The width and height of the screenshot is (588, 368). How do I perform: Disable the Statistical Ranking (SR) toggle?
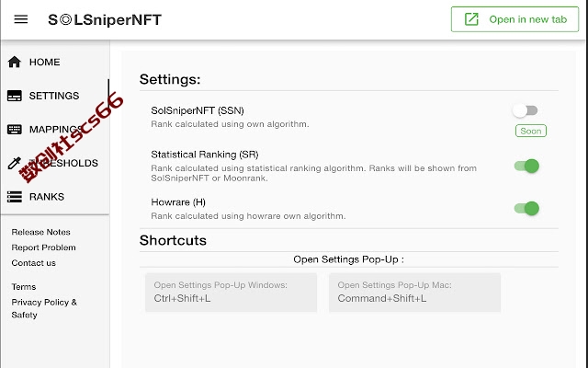[526, 166]
